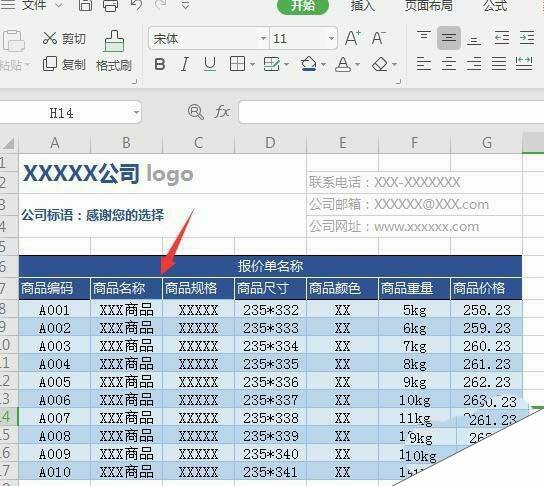
Task: Open the cell style dropdown arrow
Action: pos(287,65)
